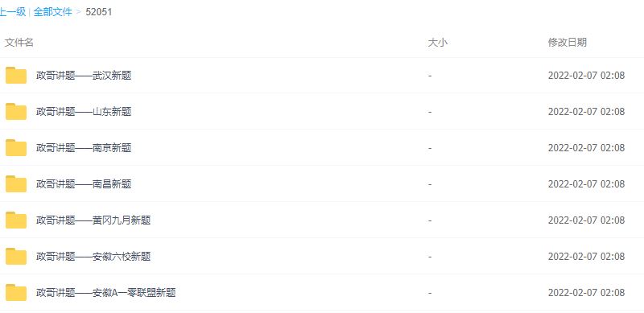Image resolution: width=644 pixels, height=313 pixels.
Task: Open 政哥讲题——黄冈九月新题 folder name
Action: pyautogui.click(x=93, y=220)
